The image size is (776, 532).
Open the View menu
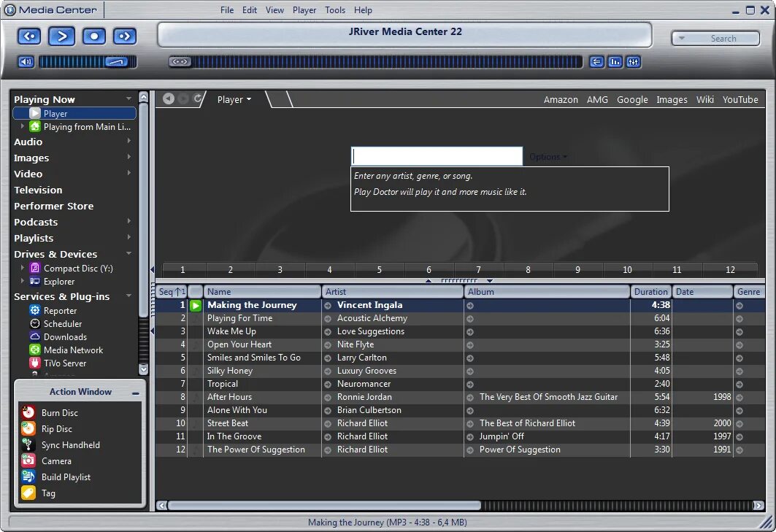click(274, 10)
